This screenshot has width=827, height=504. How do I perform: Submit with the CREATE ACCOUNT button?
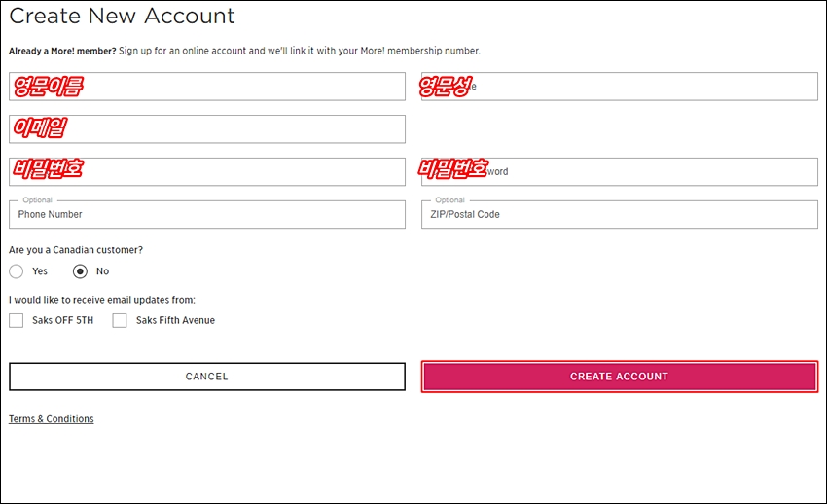(x=619, y=377)
